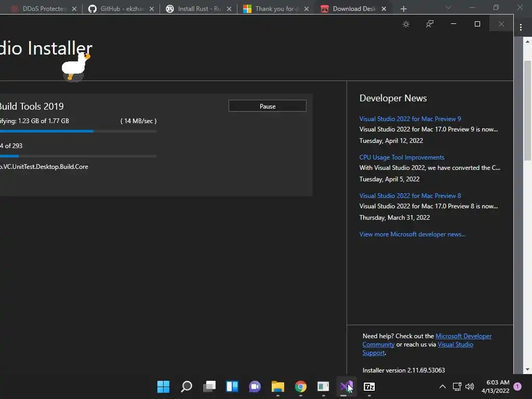The width and height of the screenshot is (532, 399).
Task: Click the vertical scrollbar thumb
Action: (x=527, y=110)
